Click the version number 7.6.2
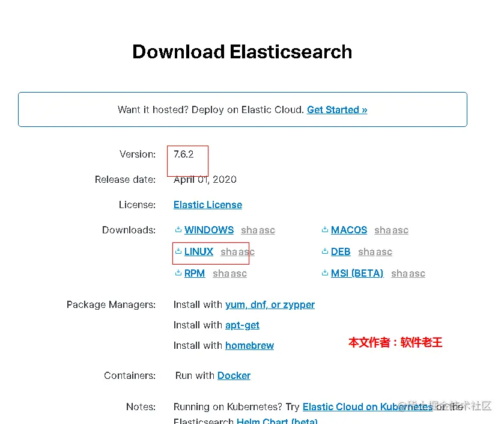The height and width of the screenshot is (424, 504). [184, 155]
